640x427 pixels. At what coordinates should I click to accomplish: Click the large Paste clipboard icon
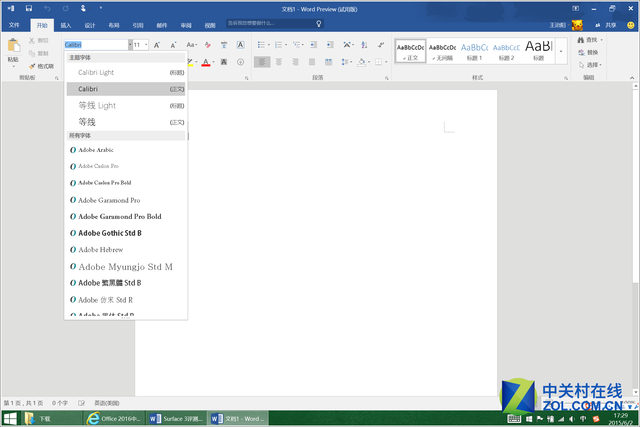click(13, 45)
